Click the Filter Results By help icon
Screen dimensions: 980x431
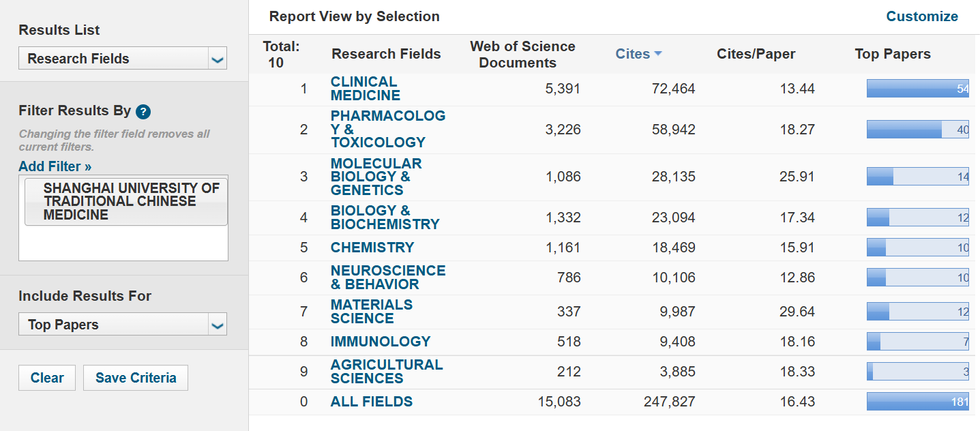click(x=143, y=112)
